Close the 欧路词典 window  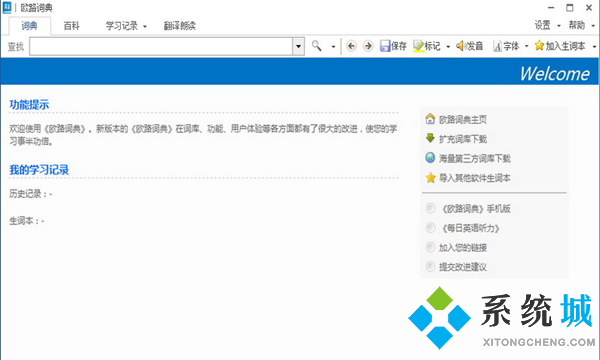click(x=589, y=8)
